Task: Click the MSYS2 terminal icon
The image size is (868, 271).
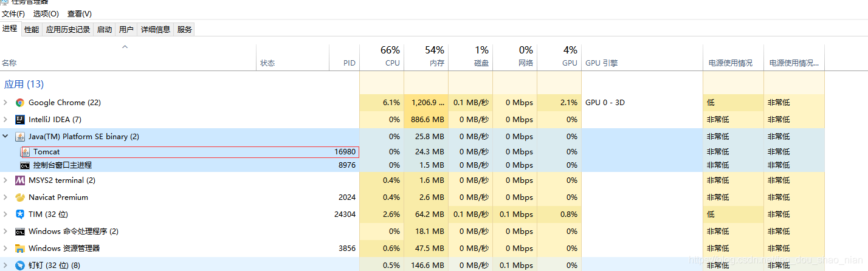Action: click(20, 180)
